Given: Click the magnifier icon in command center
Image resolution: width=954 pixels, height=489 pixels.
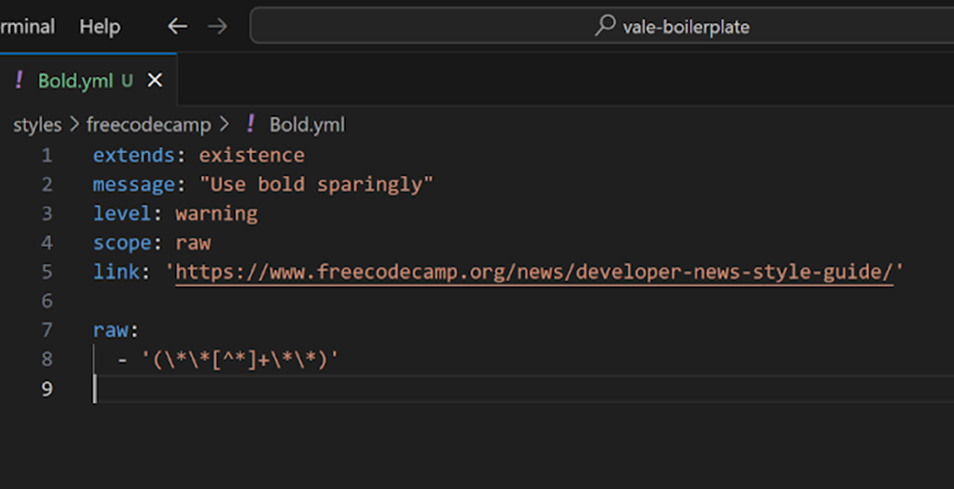Looking at the screenshot, I should pyautogui.click(x=605, y=26).
